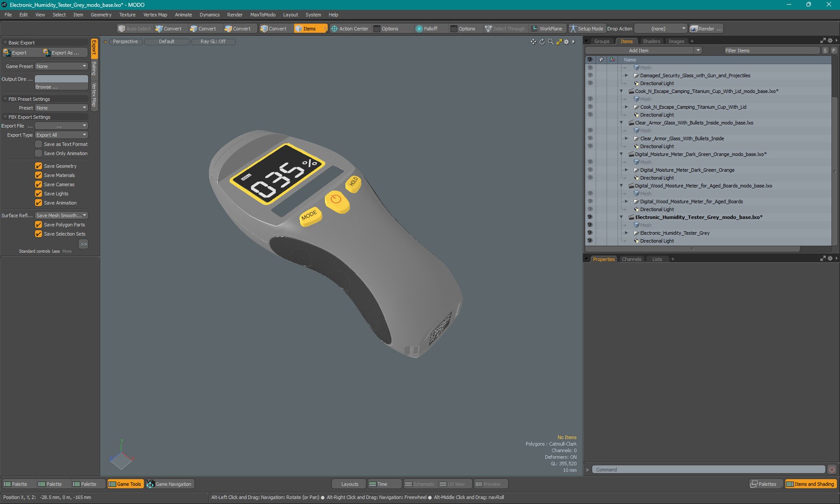
Task: Toggle Select Through mode
Action: [505, 28]
